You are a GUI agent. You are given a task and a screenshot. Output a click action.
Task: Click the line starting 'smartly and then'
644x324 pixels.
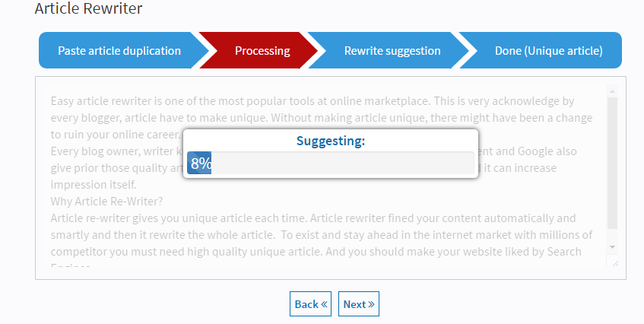tap(322, 235)
